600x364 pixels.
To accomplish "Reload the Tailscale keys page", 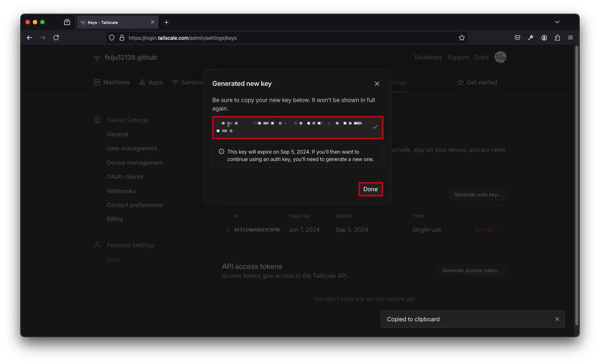I will (56, 38).
